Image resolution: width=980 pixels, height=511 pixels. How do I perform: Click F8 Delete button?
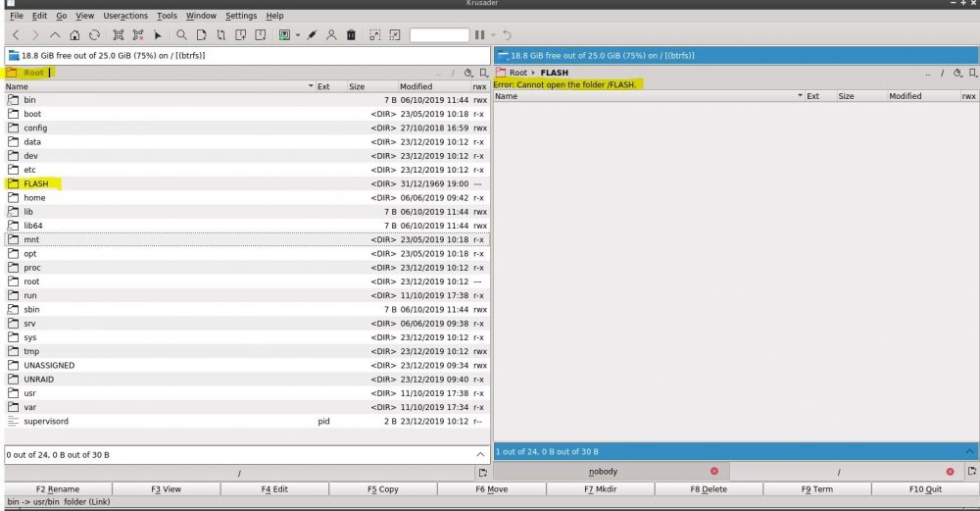click(x=709, y=489)
